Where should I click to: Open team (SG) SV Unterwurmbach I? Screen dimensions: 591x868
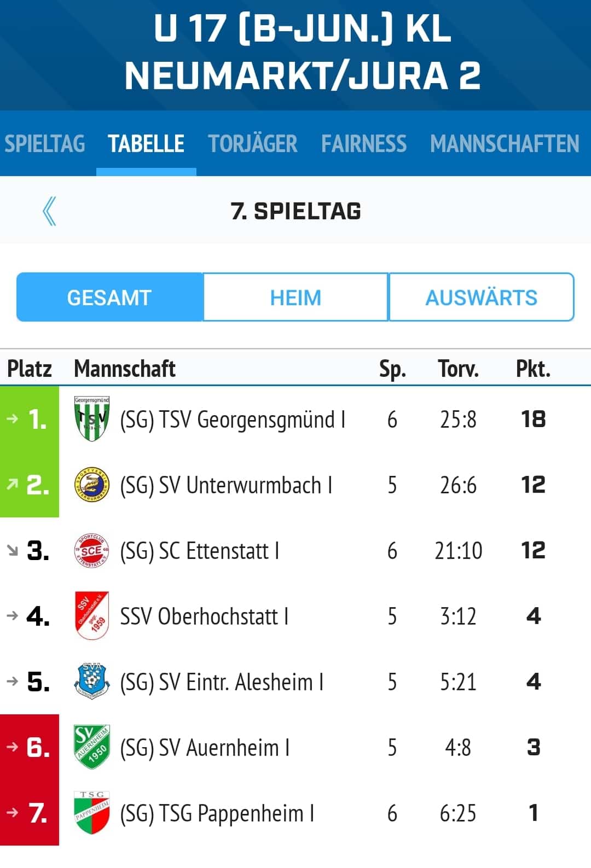226,485
